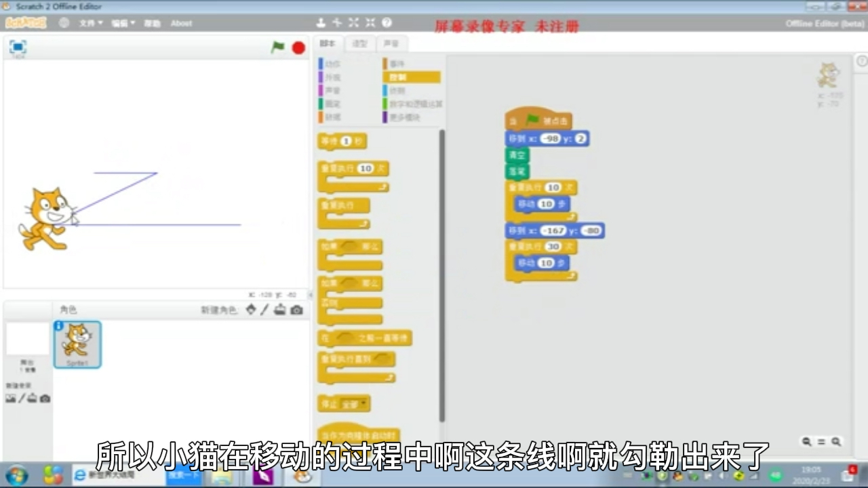Select the scissors delete tool
868x488 pixels.
point(337,22)
